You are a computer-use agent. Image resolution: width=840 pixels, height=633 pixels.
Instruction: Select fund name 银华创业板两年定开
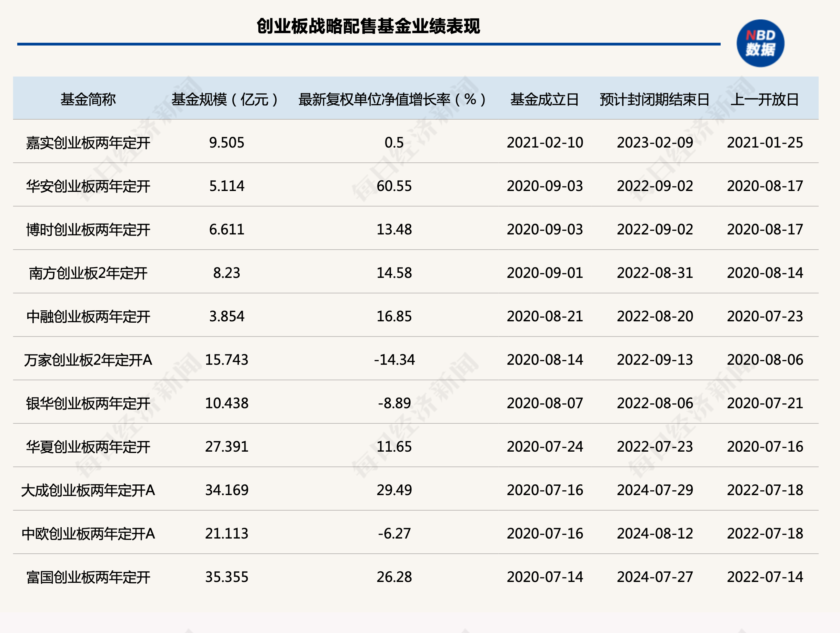[x=88, y=403]
